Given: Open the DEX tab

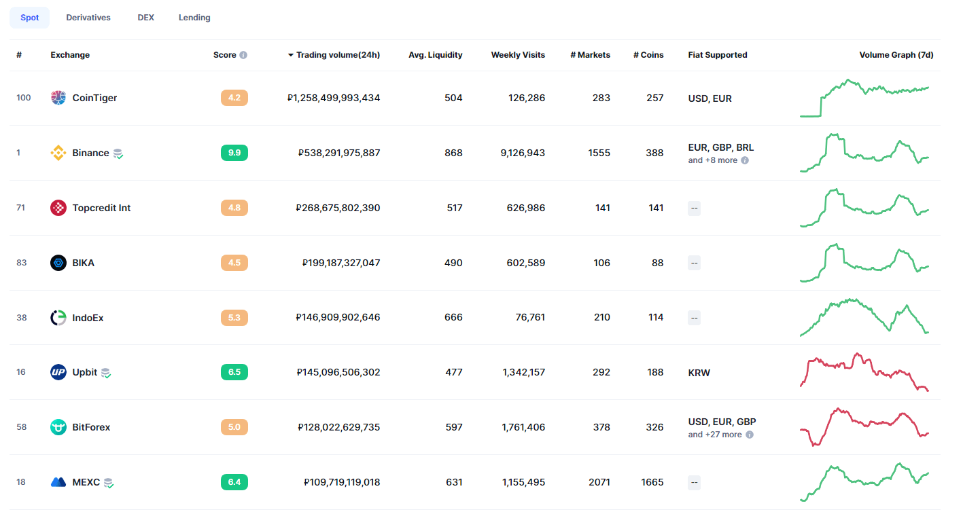Looking at the screenshot, I should click(x=146, y=18).
